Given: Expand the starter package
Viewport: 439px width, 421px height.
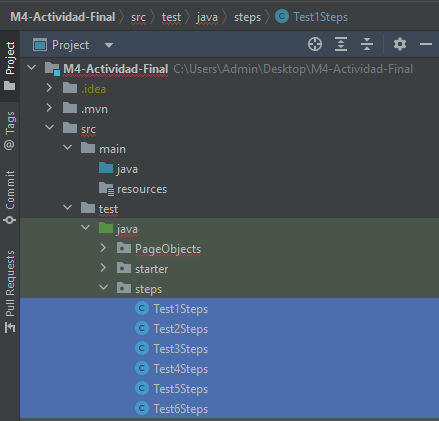Looking at the screenshot, I should 103,268.
